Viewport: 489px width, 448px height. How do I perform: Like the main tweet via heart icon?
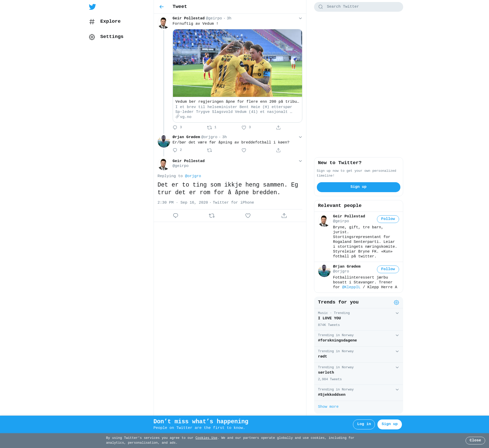pyautogui.click(x=248, y=216)
